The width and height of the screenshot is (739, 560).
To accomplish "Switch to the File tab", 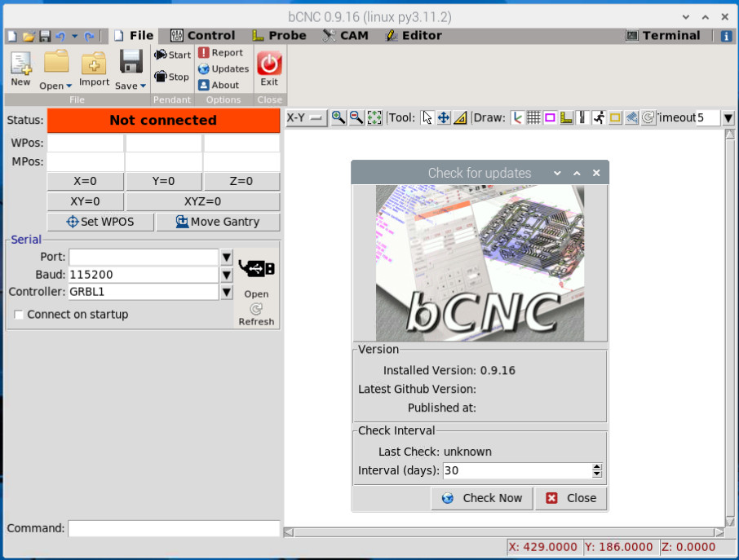I will tap(134, 36).
